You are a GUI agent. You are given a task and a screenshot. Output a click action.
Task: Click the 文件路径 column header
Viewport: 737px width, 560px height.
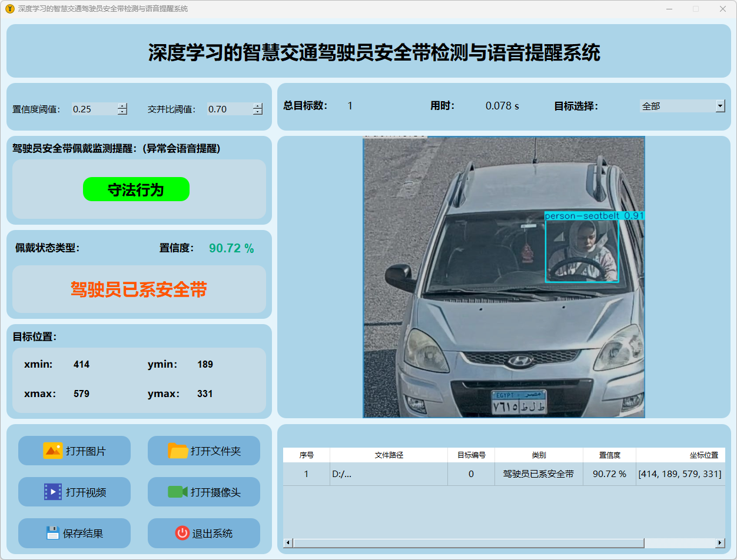pyautogui.click(x=389, y=455)
